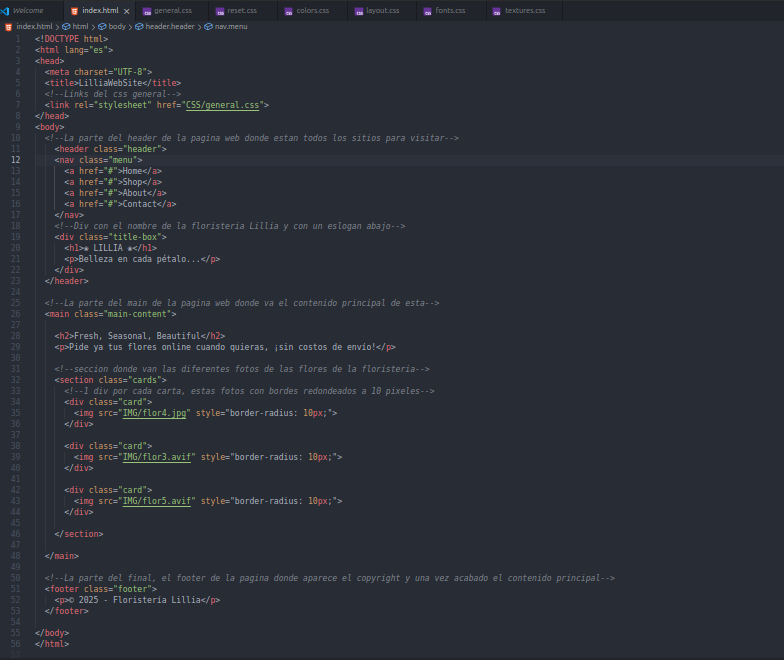Click the CSS file icon on fonts.css tab

pyautogui.click(x=427, y=11)
